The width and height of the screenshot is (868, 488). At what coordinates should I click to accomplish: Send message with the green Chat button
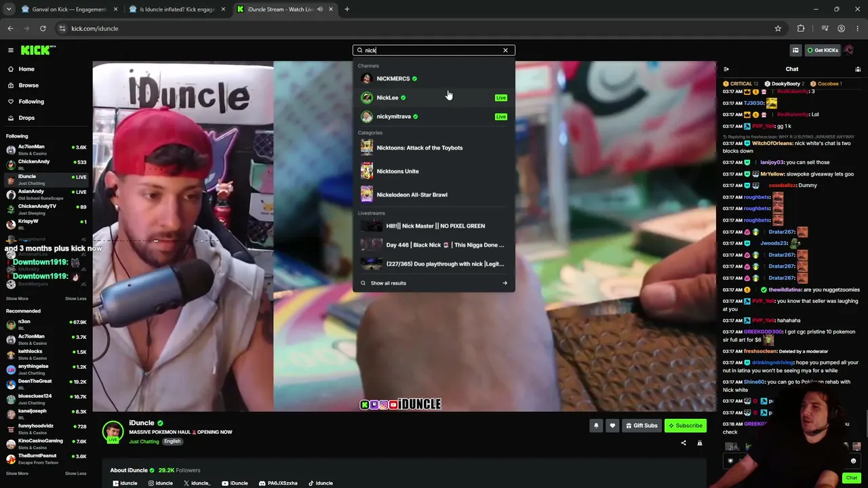[852, 478]
